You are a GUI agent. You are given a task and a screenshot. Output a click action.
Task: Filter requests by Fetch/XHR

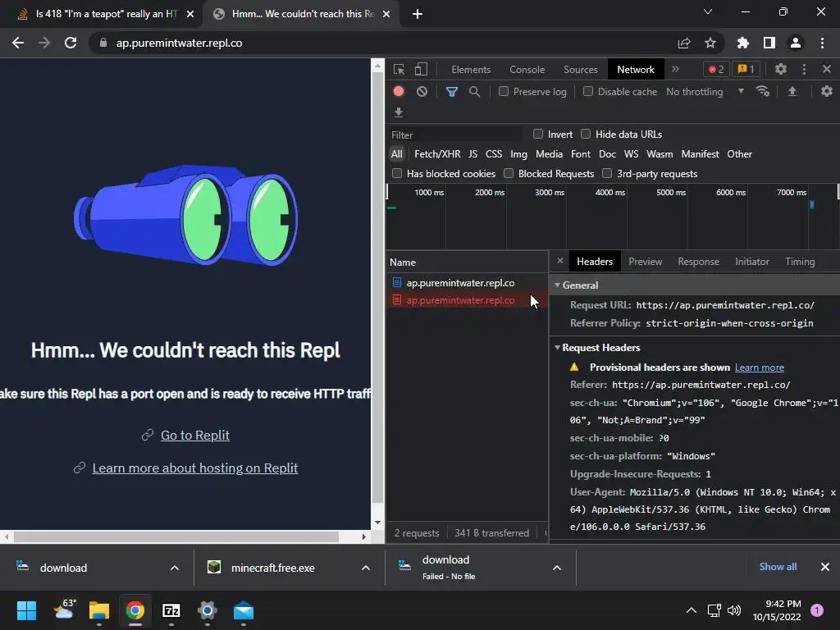pos(437,154)
